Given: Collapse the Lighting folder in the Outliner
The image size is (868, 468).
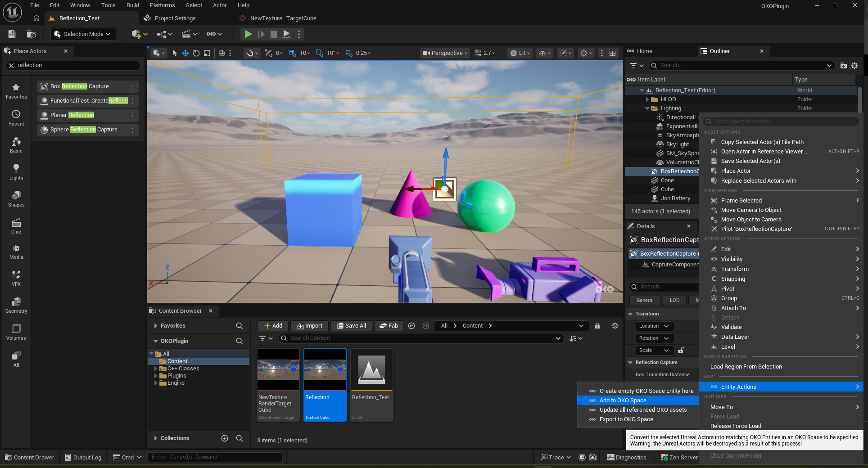Looking at the screenshot, I should click(647, 108).
